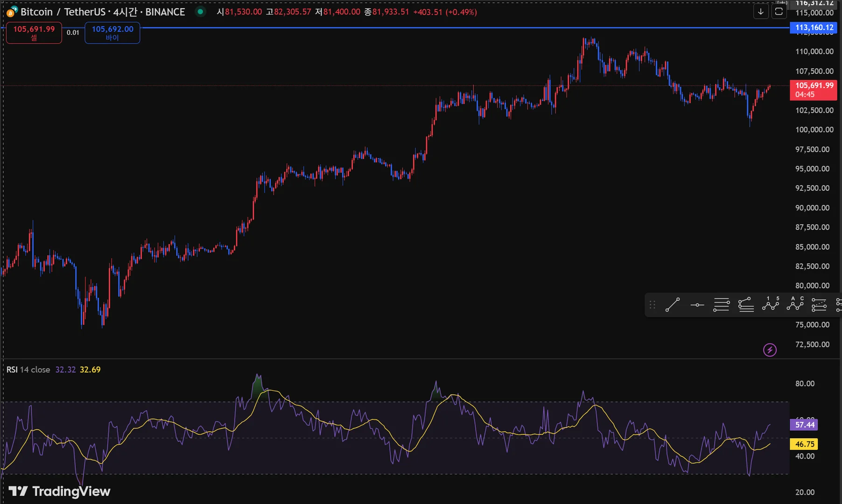Click the 20.00 RSI scale label
Viewport: 842px width, 504px height.
805,492
